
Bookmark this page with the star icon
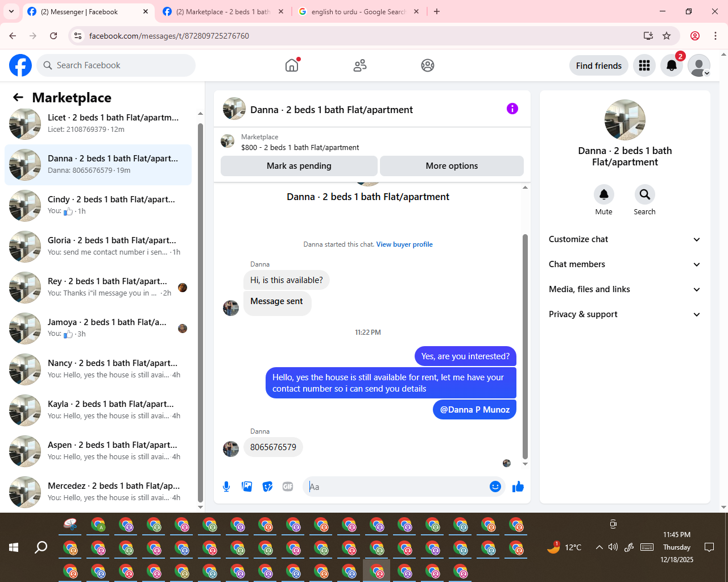coord(667,36)
